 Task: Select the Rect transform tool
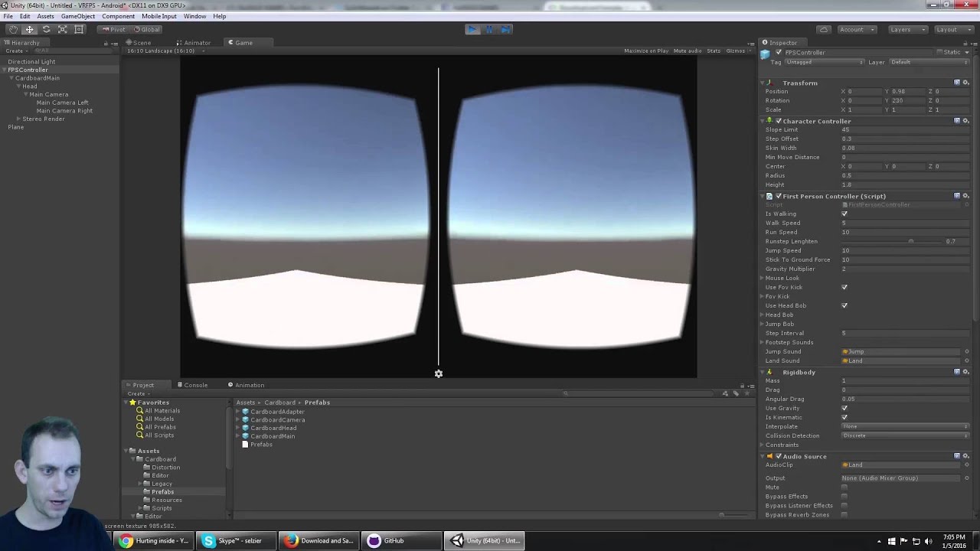point(79,29)
